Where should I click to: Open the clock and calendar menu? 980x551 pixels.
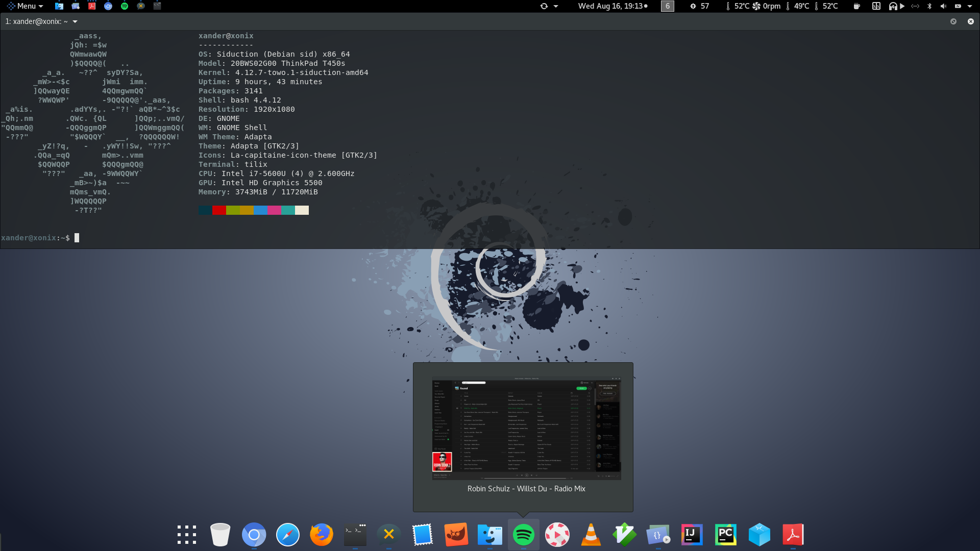pyautogui.click(x=611, y=6)
